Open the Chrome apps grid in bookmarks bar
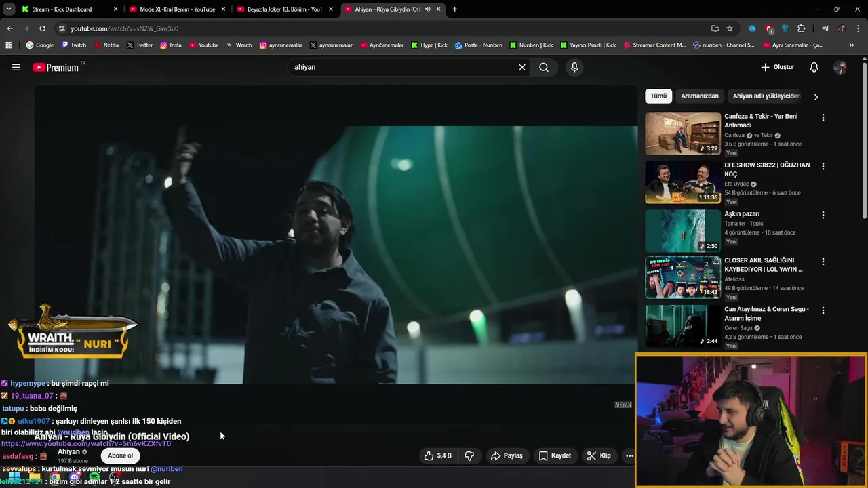The width and height of the screenshot is (868, 488). tap(9, 45)
